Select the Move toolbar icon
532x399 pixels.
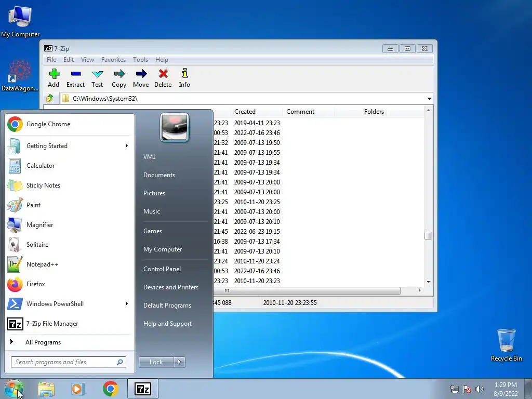click(141, 78)
